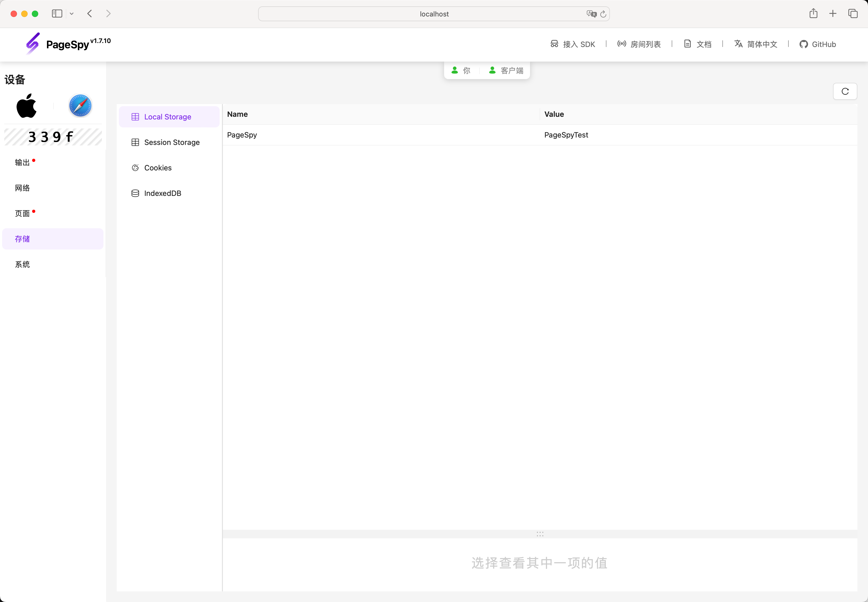The height and width of the screenshot is (602, 868).
Task: Click the SDK glasses icon
Action: pyautogui.click(x=554, y=44)
